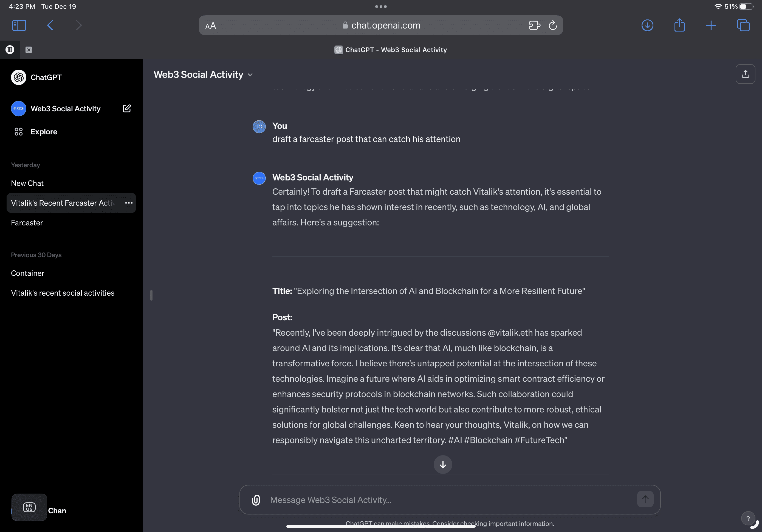
Task: Switch keyboard language via EN US icon
Action: click(x=29, y=507)
